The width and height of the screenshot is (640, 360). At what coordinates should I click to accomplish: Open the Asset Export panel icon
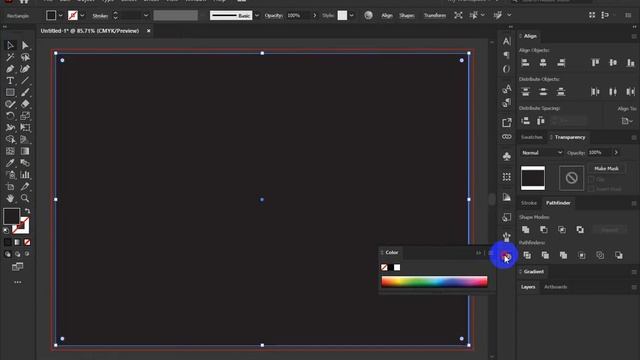pyautogui.click(x=507, y=122)
